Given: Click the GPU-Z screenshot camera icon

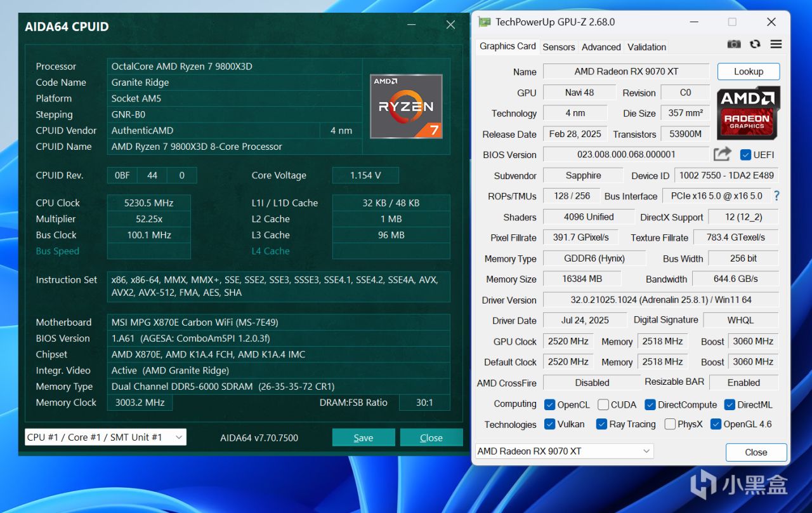Looking at the screenshot, I should click(734, 44).
